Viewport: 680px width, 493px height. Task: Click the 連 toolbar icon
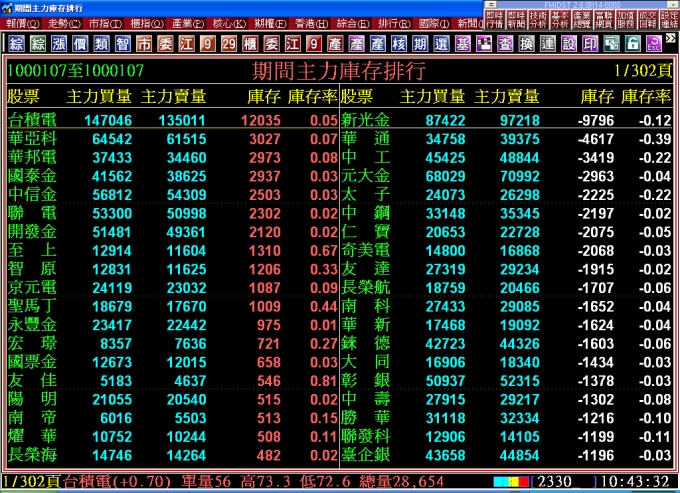point(548,44)
